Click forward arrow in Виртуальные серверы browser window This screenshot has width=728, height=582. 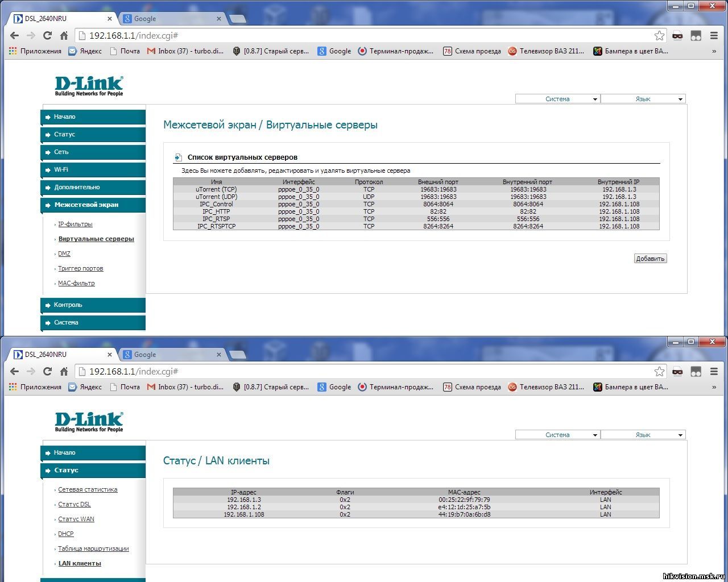[31, 36]
